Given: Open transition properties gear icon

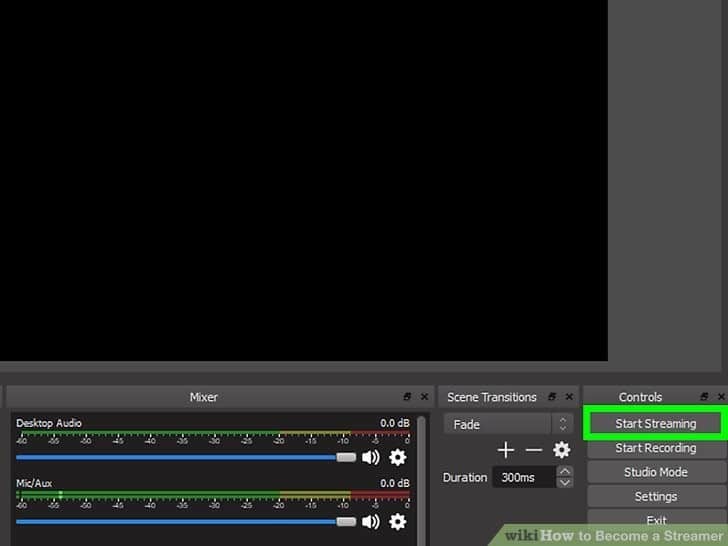Looking at the screenshot, I should tap(561, 450).
